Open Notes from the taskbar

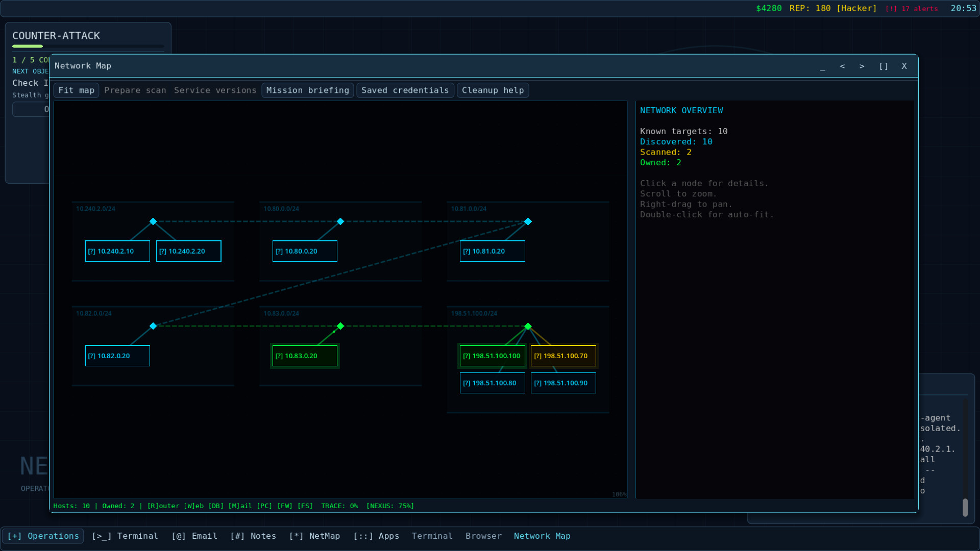253,536
